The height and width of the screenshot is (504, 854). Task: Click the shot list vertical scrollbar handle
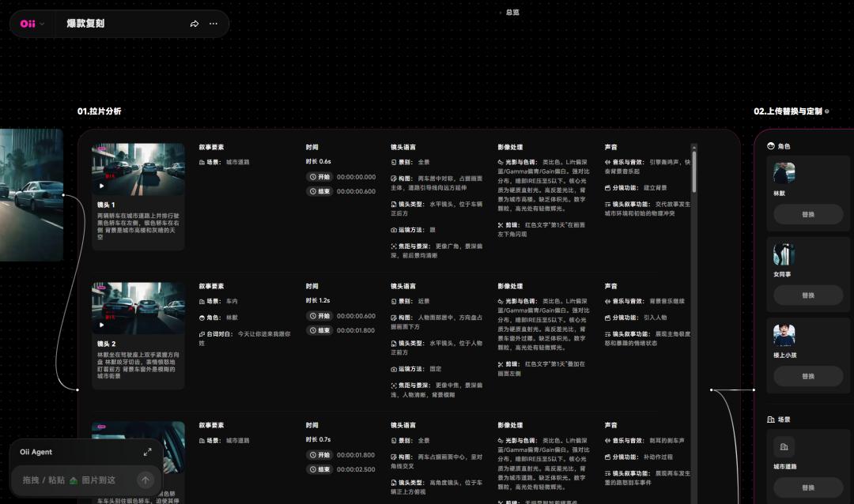694,171
